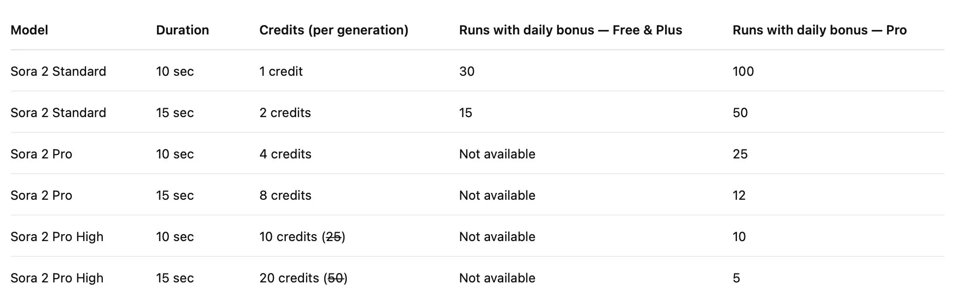
Task: Click the 8 credits cell
Action: pos(285,195)
